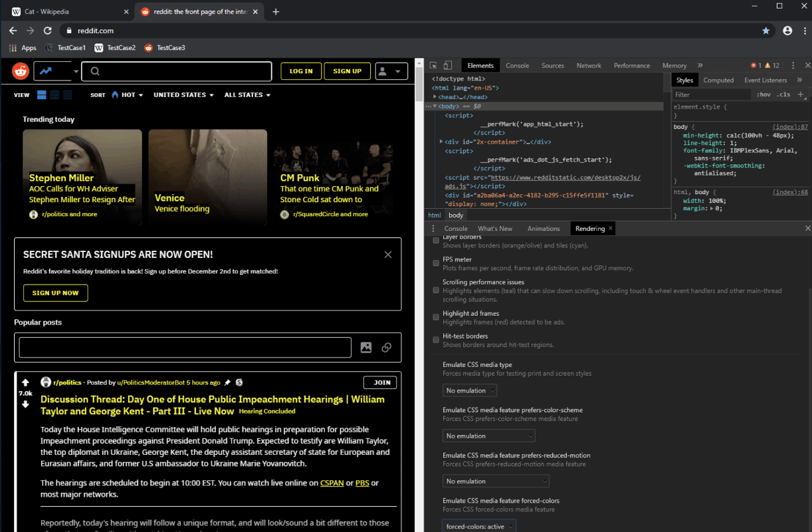Open the UNITED STATES location dropdown
Screen dimensions: 812x532
pos(183,95)
